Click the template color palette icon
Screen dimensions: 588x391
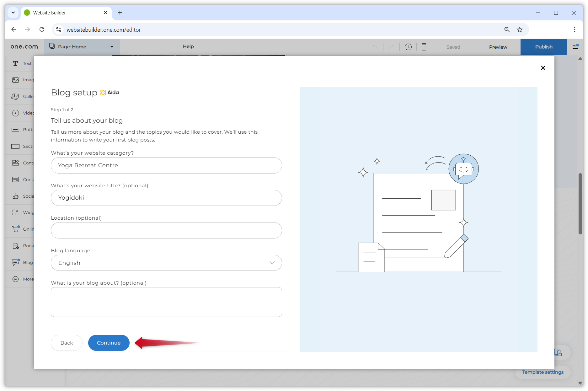558,352
